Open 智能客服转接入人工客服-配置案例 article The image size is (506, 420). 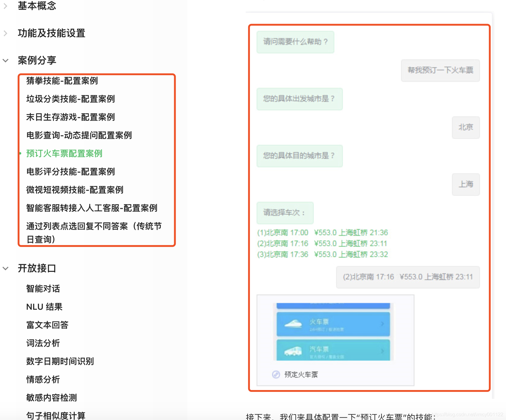[92, 208]
